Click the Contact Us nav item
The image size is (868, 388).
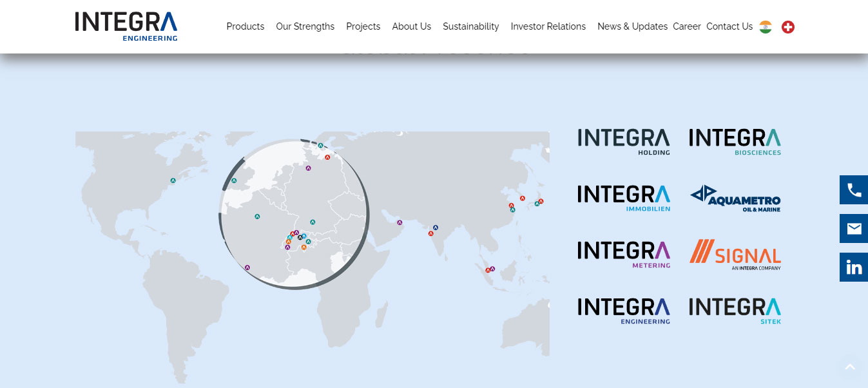(729, 26)
